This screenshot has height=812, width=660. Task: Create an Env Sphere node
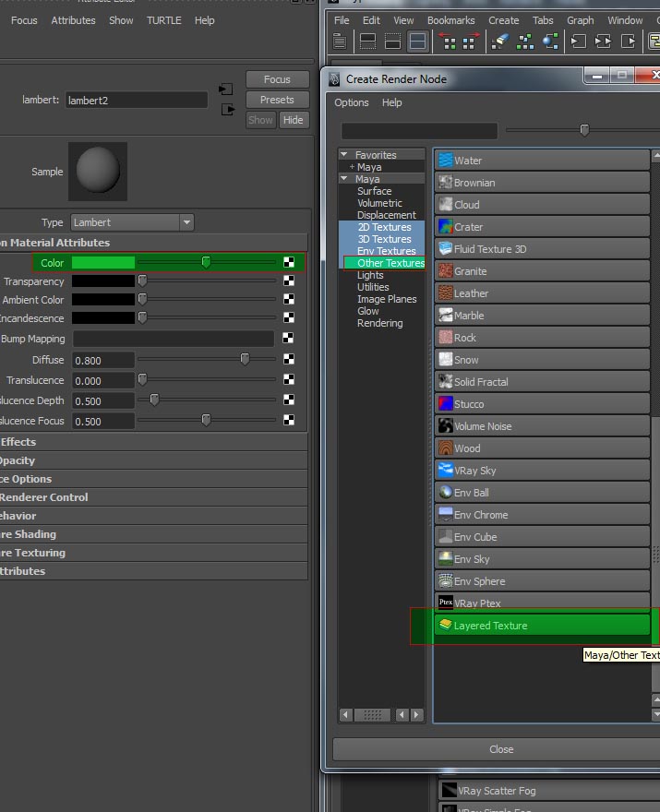(542, 581)
